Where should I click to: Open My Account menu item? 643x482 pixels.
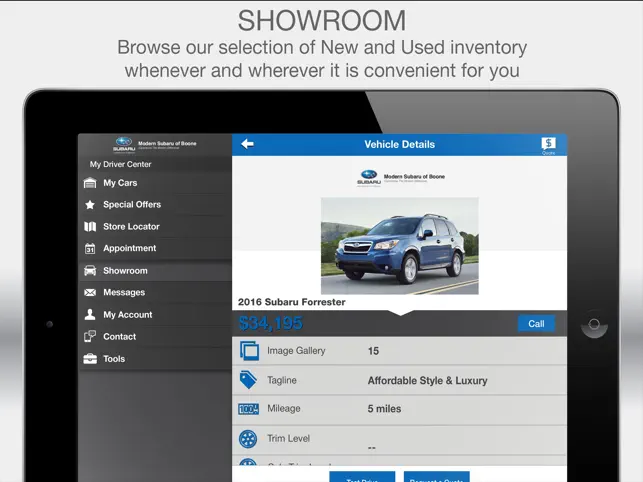click(x=155, y=315)
